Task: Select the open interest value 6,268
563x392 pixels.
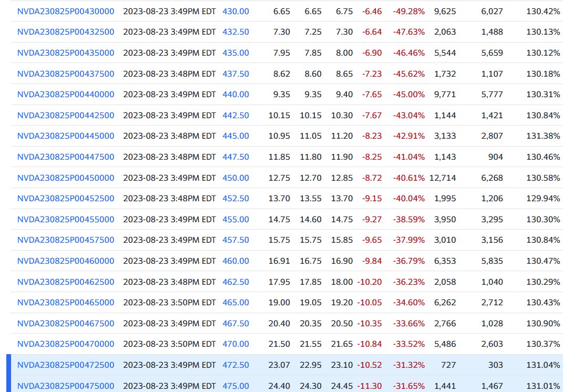Action: 492,178
